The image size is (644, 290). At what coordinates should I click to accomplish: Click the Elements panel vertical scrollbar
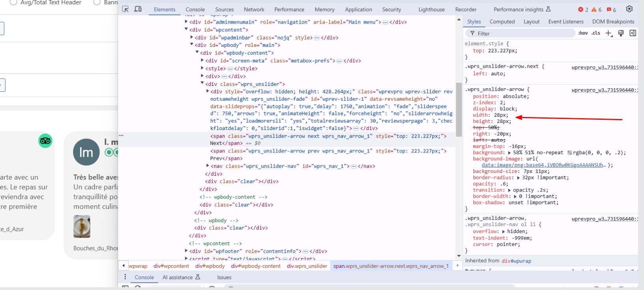(x=459, y=110)
